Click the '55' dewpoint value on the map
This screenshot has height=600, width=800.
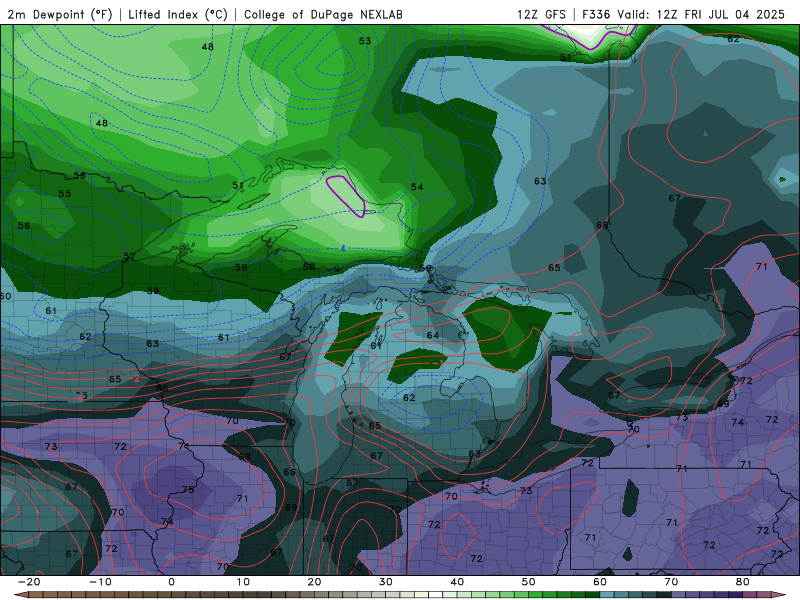[65, 194]
